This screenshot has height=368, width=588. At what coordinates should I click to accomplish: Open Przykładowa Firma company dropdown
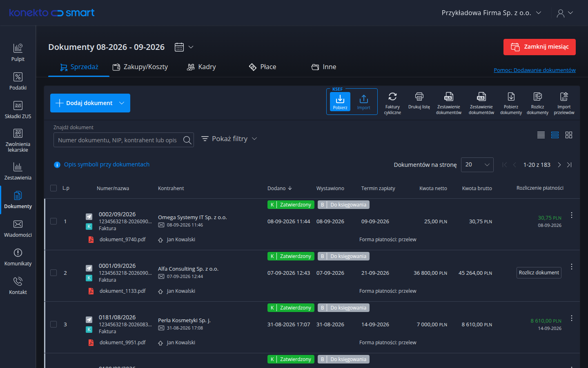tap(491, 13)
